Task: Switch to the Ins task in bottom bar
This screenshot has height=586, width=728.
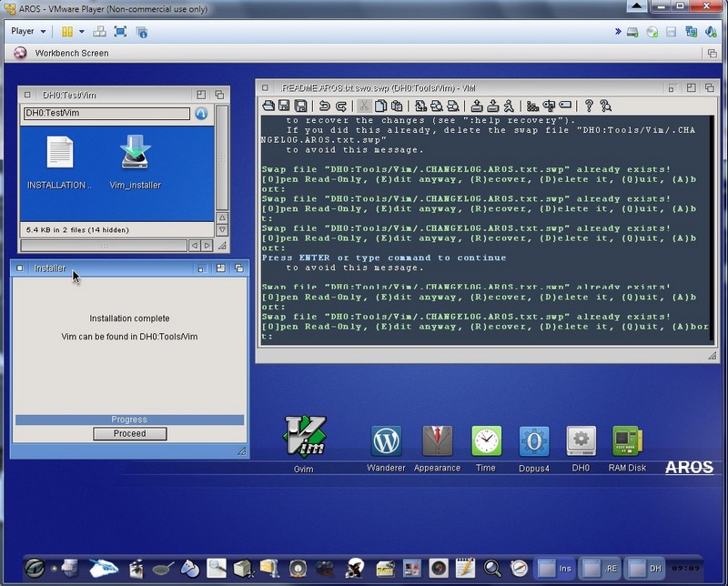Action: [x=555, y=568]
